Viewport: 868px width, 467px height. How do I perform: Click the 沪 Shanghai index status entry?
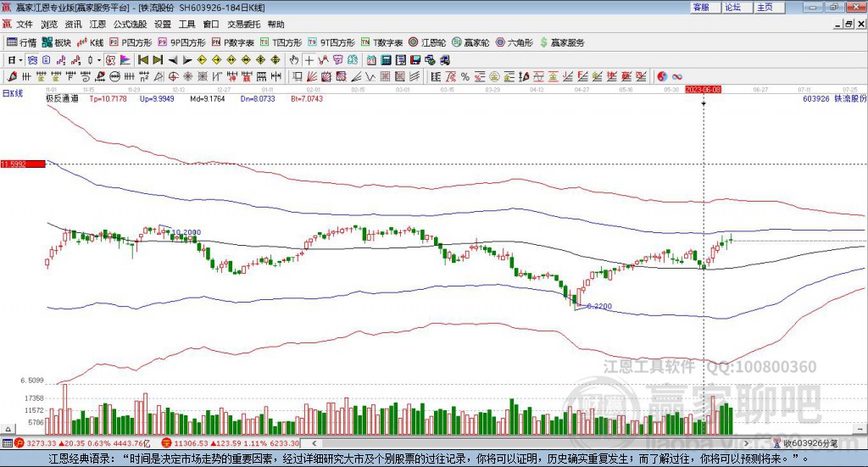[x=82, y=443]
